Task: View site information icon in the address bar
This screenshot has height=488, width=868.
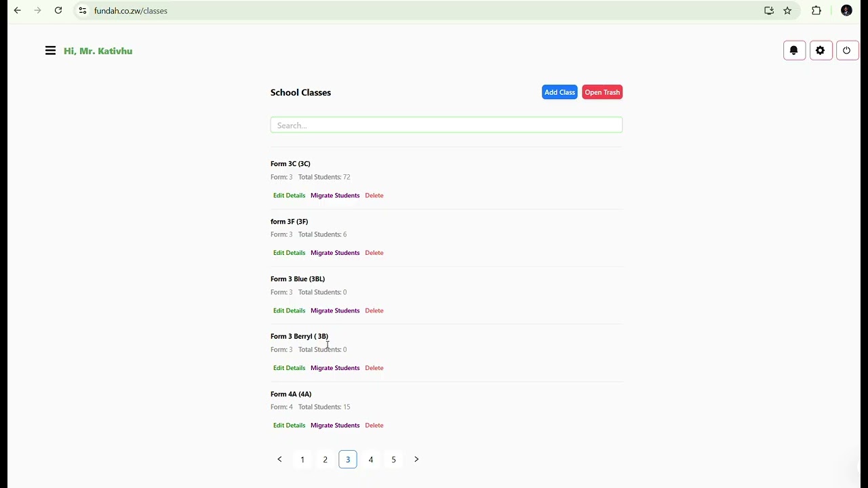Action: coord(83,11)
